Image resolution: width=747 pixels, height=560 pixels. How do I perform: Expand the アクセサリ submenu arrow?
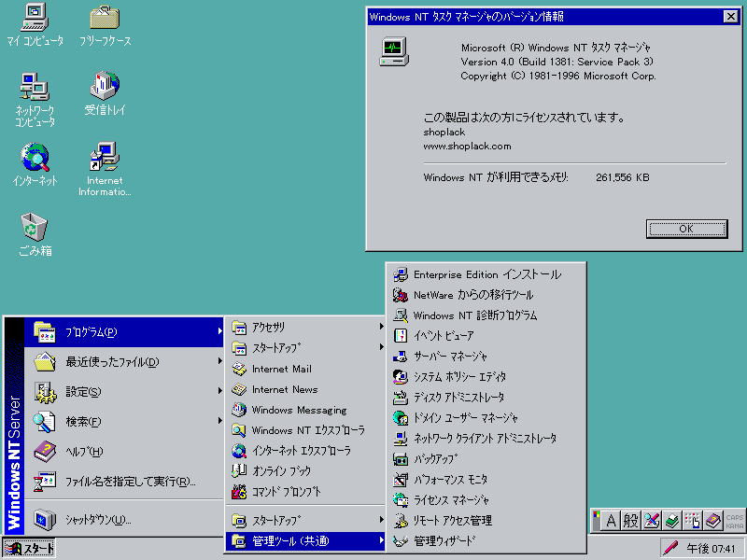(x=381, y=327)
